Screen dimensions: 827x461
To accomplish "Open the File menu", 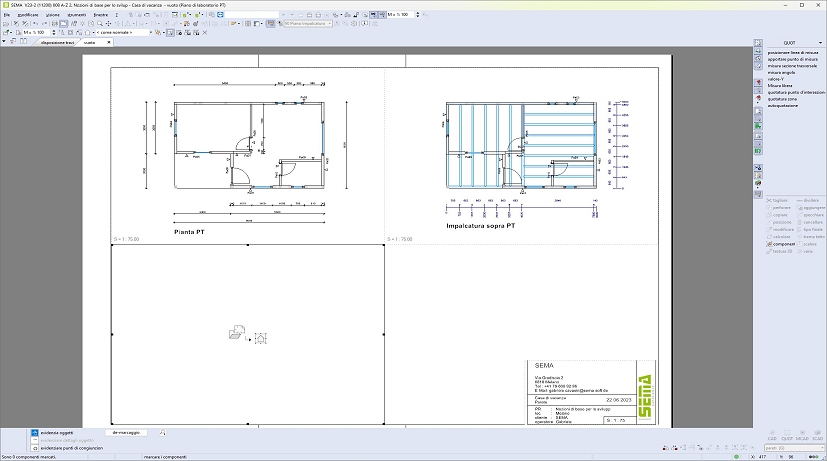I will pos(6,15).
